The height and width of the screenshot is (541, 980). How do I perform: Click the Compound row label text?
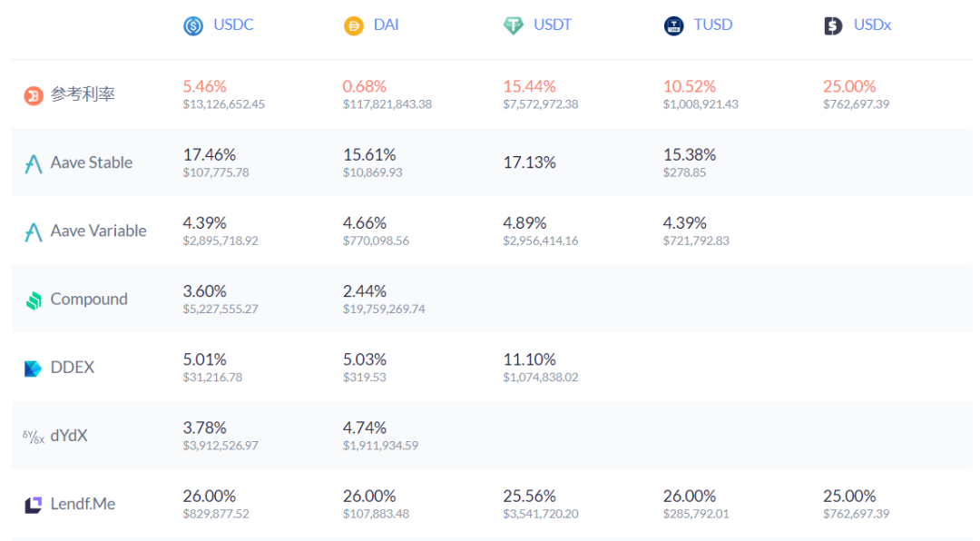click(89, 299)
